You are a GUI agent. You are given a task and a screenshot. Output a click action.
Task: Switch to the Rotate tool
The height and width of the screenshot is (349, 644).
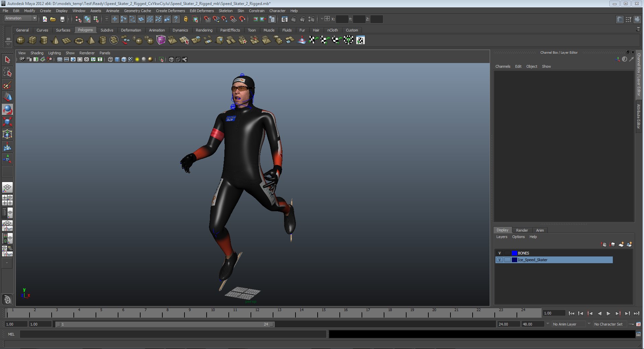pos(7,110)
